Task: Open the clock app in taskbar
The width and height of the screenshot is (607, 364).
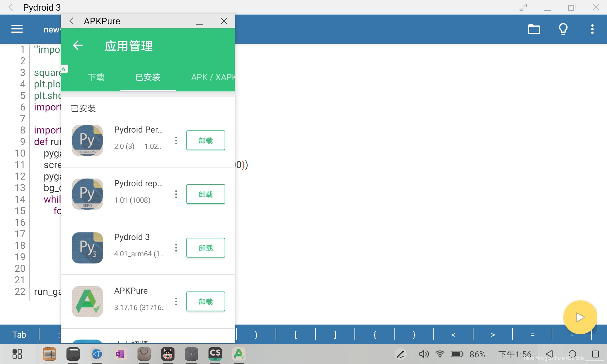Action: [192, 354]
